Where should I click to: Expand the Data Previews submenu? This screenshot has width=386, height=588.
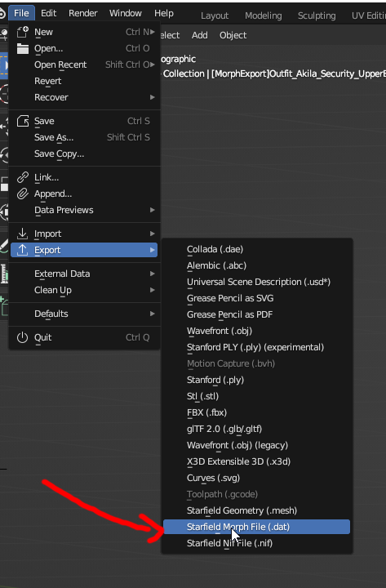(x=84, y=210)
